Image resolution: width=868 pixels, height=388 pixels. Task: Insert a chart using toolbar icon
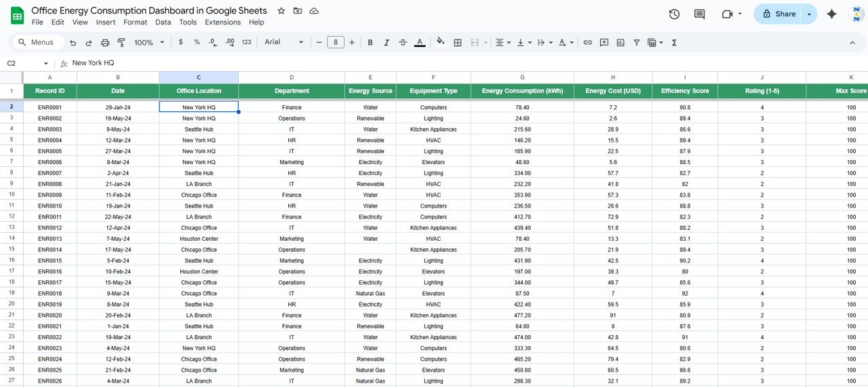click(x=620, y=42)
